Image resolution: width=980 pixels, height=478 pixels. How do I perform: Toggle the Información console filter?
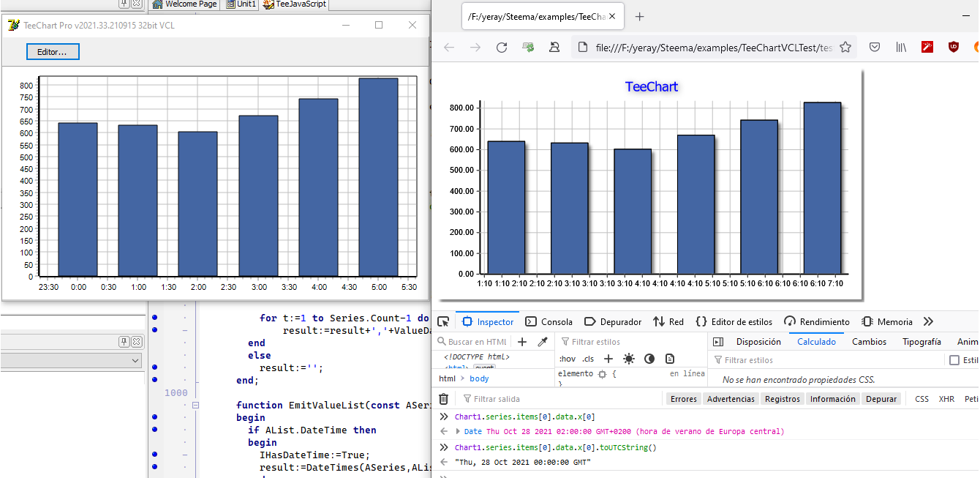[x=832, y=399]
